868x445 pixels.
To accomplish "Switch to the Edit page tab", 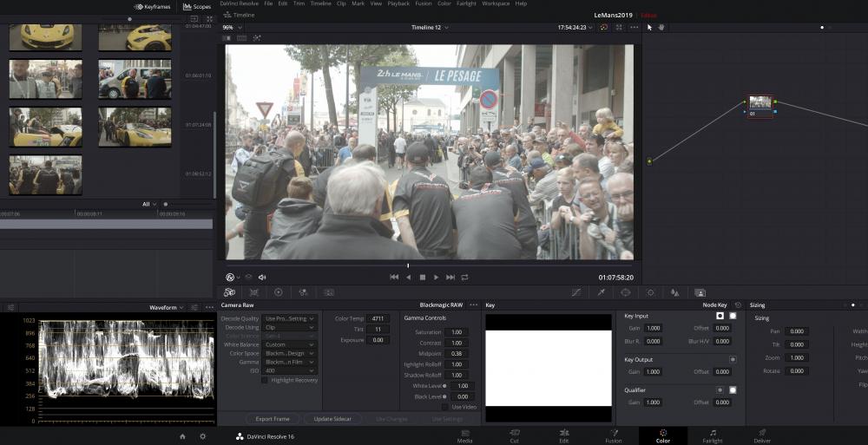I will click(x=563, y=436).
